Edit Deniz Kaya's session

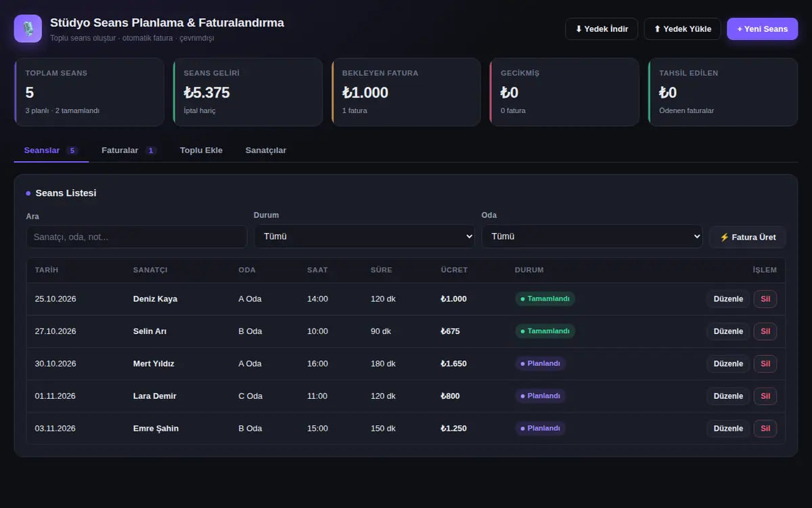[728, 299]
